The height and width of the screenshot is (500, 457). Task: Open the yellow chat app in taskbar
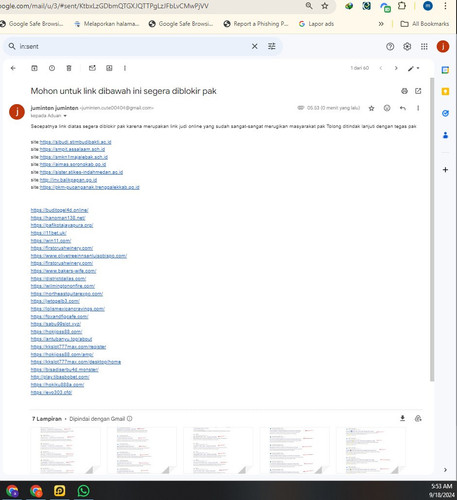pos(60,491)
